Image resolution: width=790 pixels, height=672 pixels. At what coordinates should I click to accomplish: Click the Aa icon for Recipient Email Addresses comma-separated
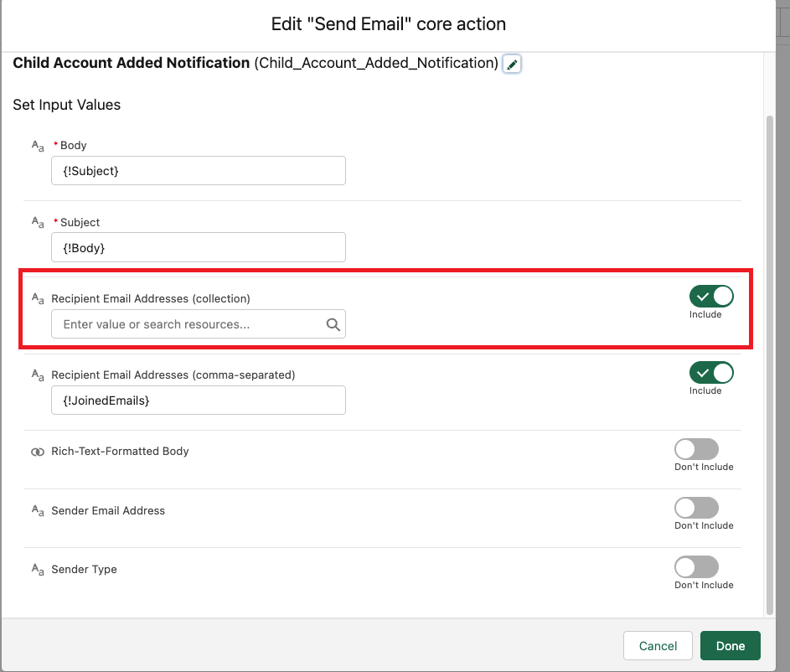tap(37, 375)
